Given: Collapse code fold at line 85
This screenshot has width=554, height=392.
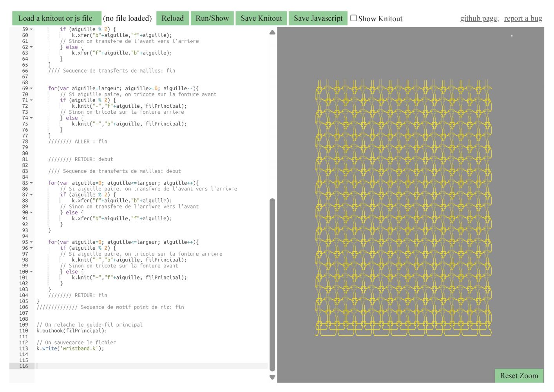Looking at the screenshot, I should (31, 183).
